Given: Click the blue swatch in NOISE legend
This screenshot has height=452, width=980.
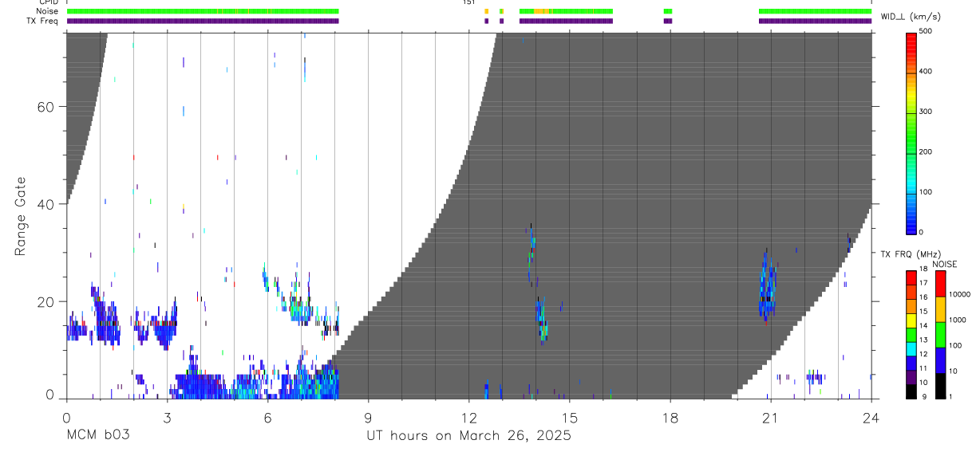Looking at the screenshot, I should [940, 360].
